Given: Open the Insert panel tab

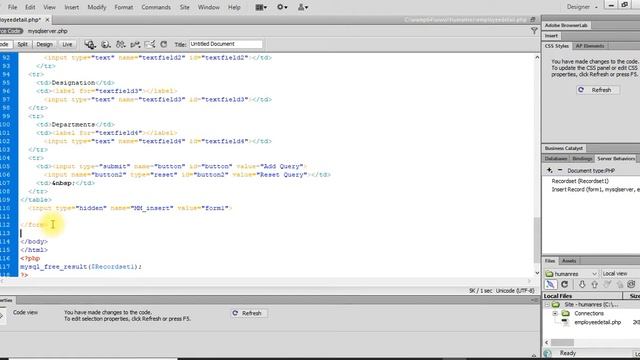Looking at the screenshot, I should 551,36.
